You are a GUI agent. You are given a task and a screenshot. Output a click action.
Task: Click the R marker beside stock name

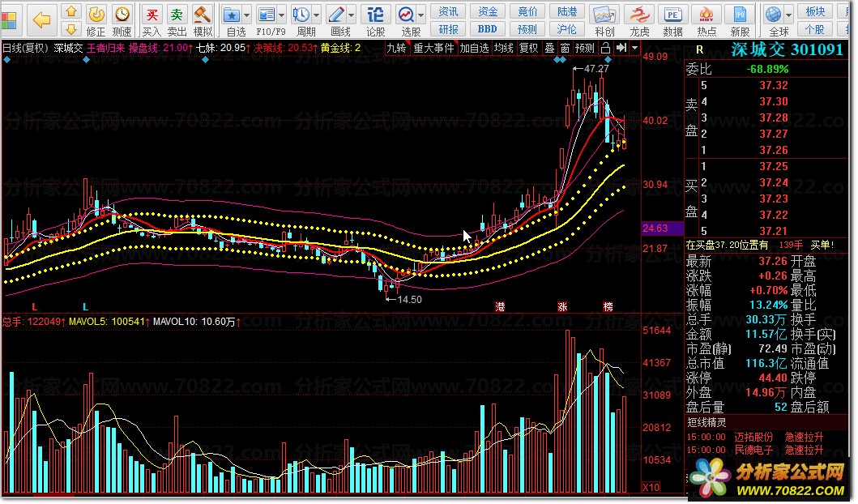pyautogui.click(x=699, y=49)
